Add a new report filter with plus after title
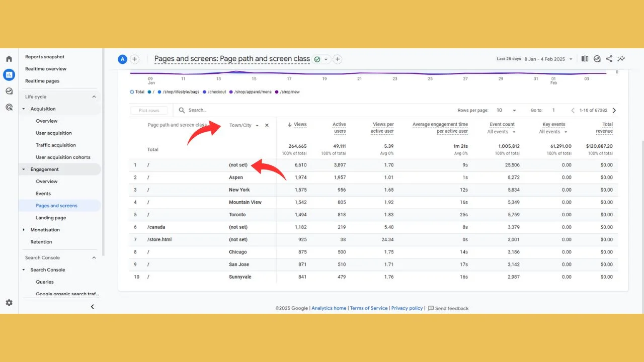 [x=338, y=59]
